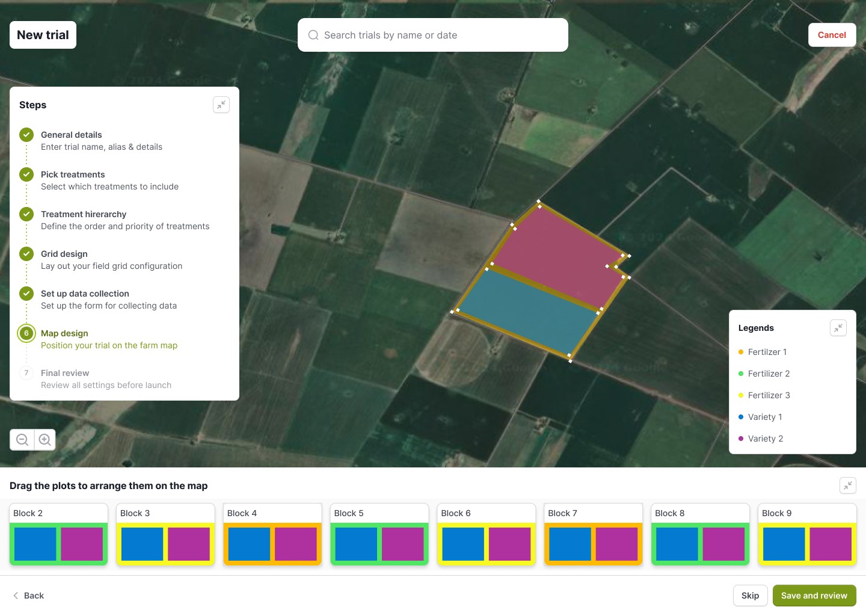The height and width of the screenshot is (616, 866).
Task: Open the General details completed step
Action: point(71,135)
